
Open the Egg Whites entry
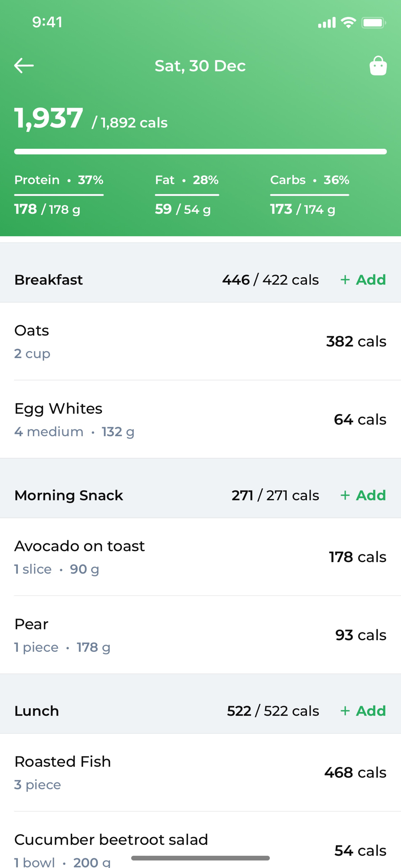(x=200, y=420)
